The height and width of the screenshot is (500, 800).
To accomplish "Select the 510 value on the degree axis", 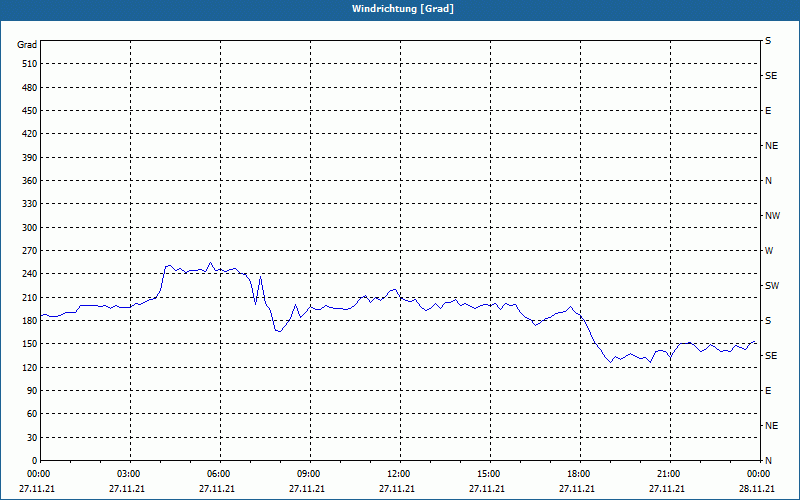I will click(x=29, y=64).
